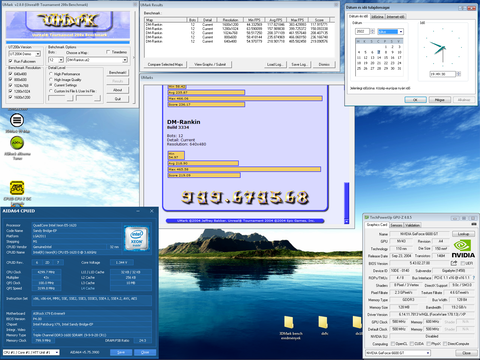480x360 pixels.
Task: Select the Dátum és idő tab
Action: tap(358, 16)
